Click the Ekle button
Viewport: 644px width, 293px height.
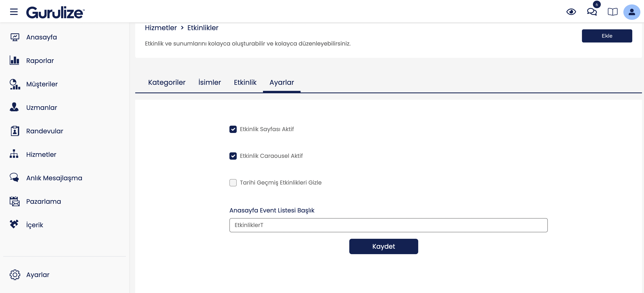point(607,36)
